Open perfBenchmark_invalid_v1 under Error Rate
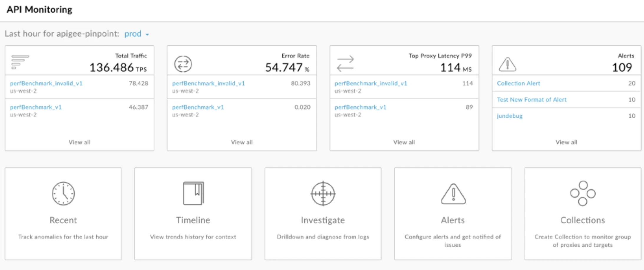Screen dimensions: 644x270 pos(209,83)
